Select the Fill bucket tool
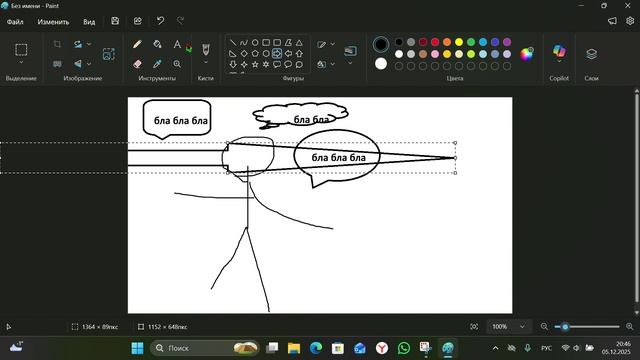The image size is (640, 360). (x=157, y=44)
